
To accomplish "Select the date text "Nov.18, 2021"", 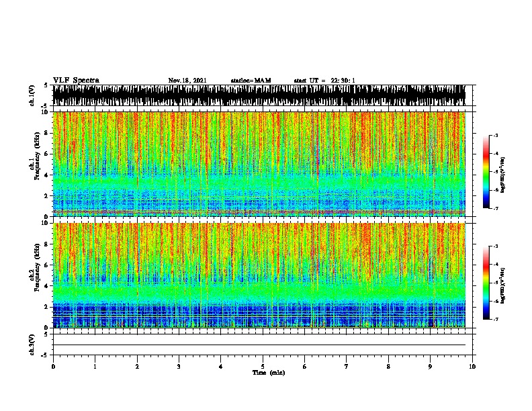I will pos(187,81).
